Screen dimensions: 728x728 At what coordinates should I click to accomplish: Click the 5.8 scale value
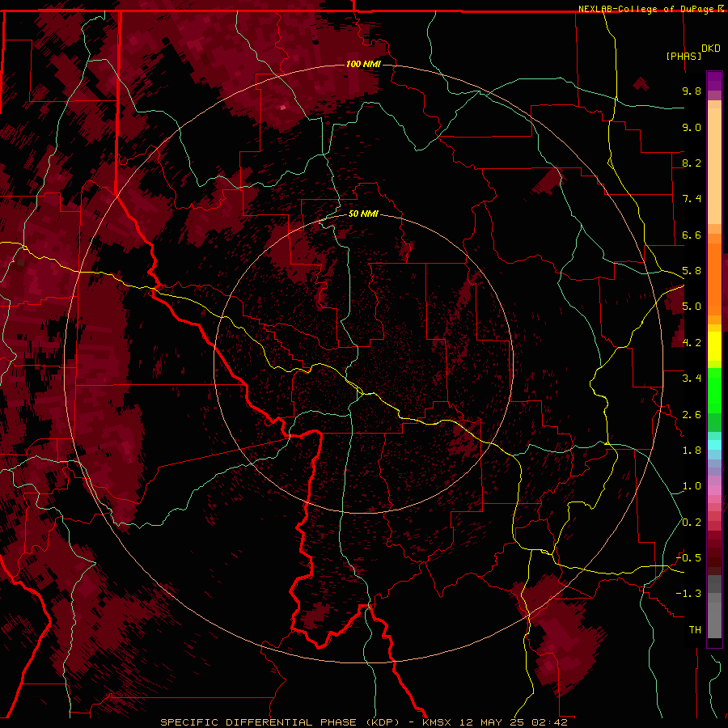coord(692,271)
